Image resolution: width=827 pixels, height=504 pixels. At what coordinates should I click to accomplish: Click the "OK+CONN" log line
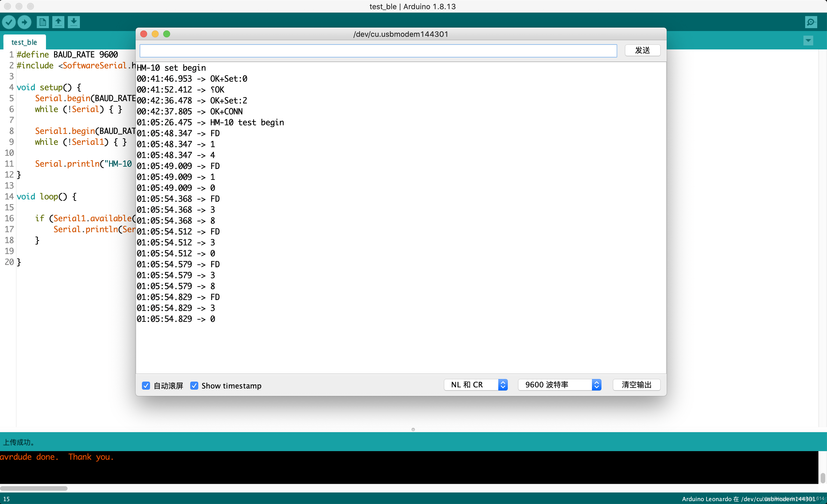(x=190, y=111)
